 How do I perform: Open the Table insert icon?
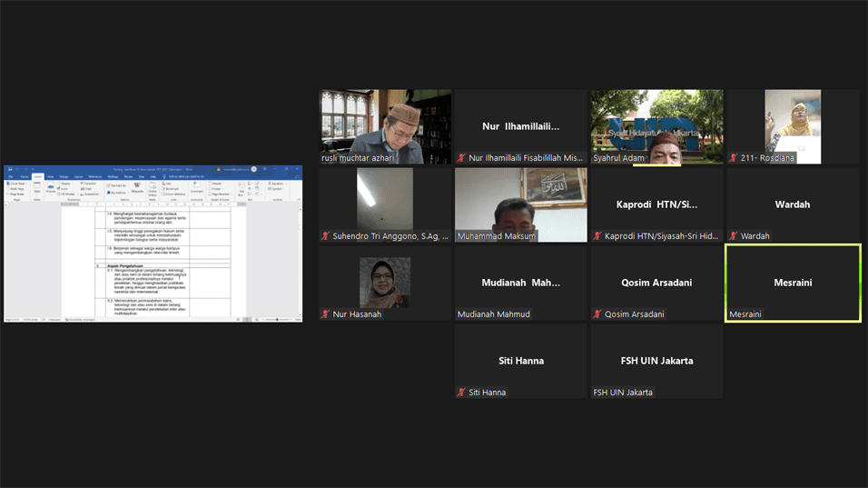(37, 188)
